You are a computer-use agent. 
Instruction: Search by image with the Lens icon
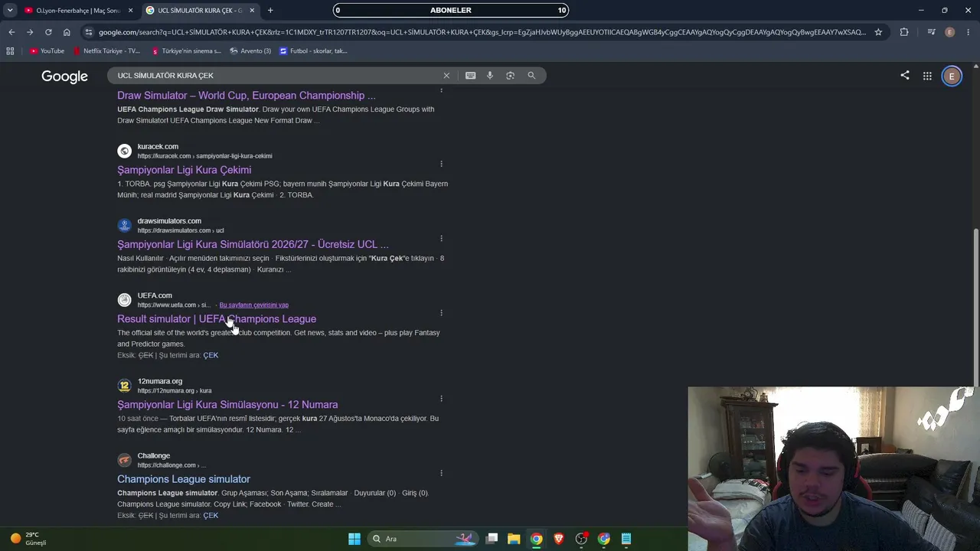click(511, 76)
